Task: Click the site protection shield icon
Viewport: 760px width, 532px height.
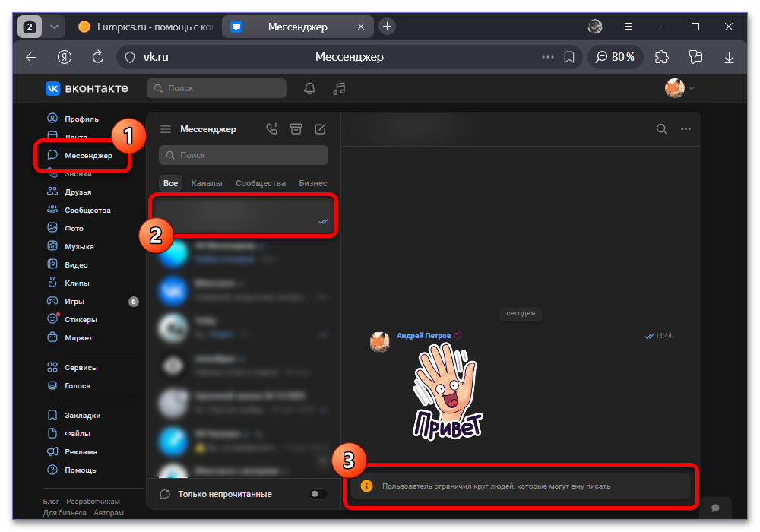Action: click(x=130, y=57)
